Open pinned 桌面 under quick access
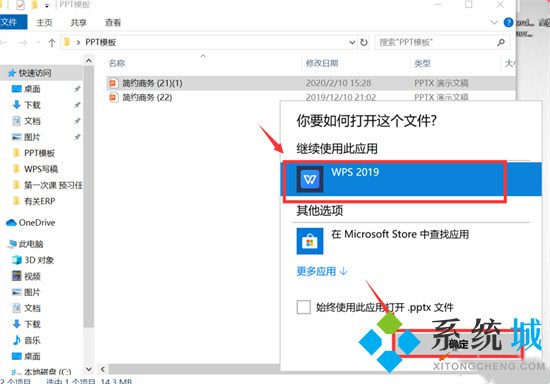Viewport: 550px width, 384px height. point(32,89)
